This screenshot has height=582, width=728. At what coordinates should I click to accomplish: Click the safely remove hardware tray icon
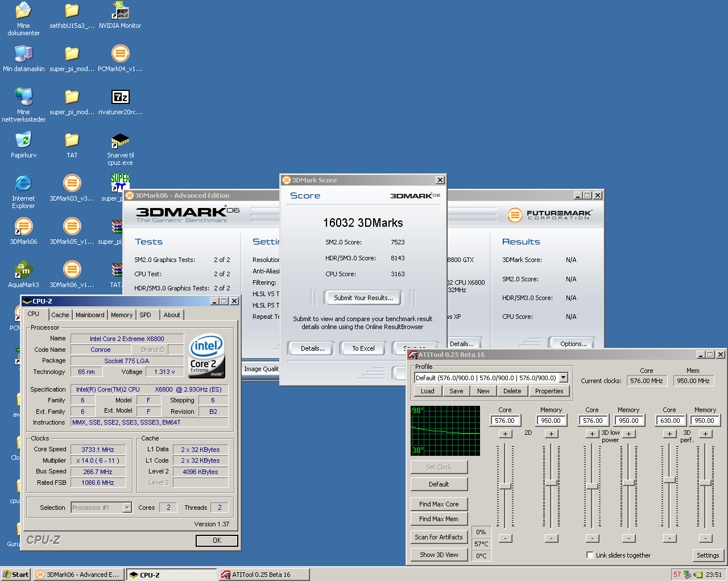click(x=687, y=575)
